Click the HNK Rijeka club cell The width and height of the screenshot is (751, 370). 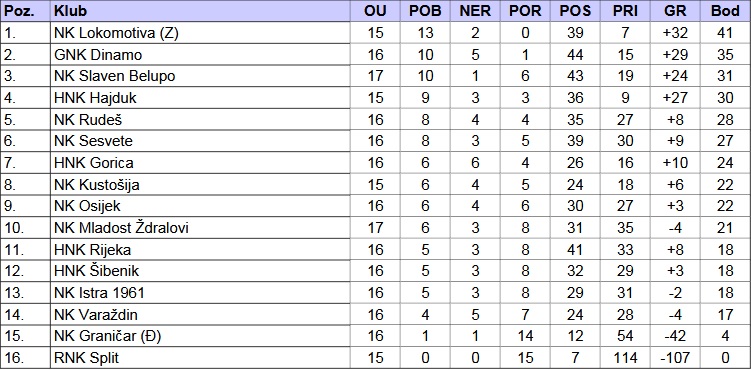pos(200,249)
